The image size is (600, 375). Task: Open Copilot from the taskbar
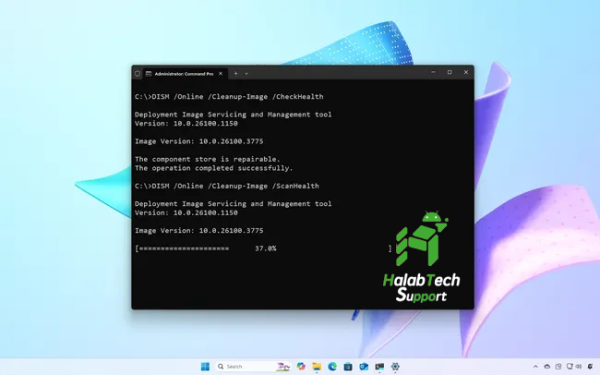click(x=301, y=367)
